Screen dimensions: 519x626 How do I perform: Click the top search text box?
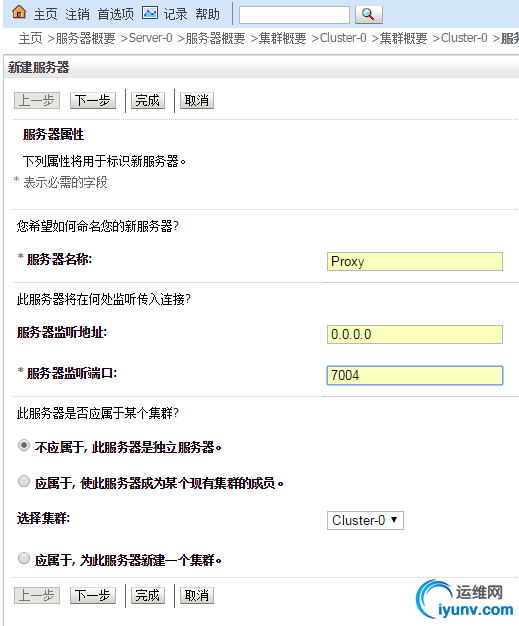[294, 15]
